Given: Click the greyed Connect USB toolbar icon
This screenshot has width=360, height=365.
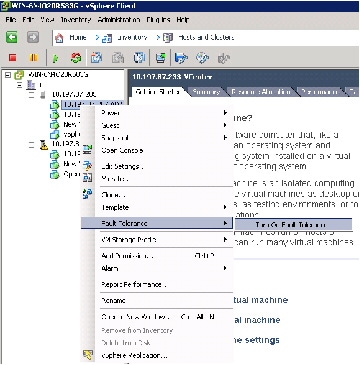Looking at the screenshot, I should coord(223,58).
